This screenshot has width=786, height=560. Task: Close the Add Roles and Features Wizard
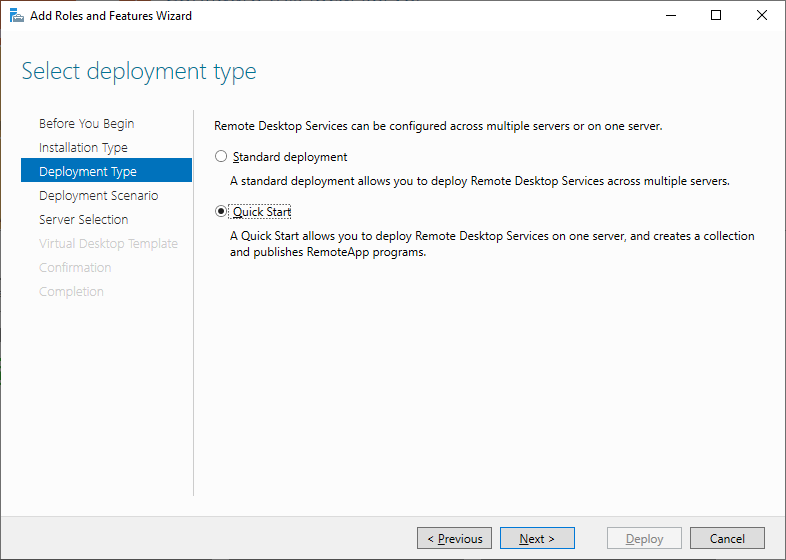(762, 16)
